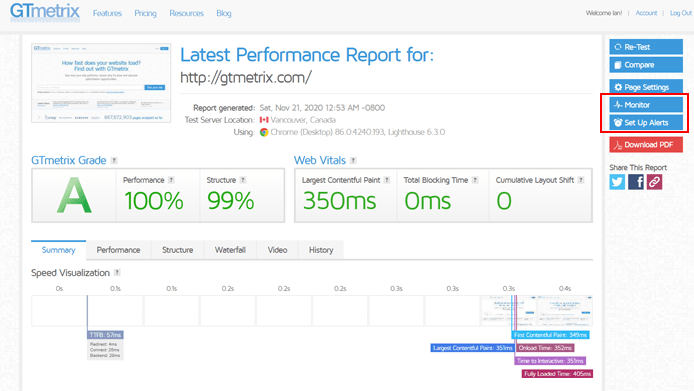Click the Onload Time marker

pyautogui.click(x=545, y=348)
